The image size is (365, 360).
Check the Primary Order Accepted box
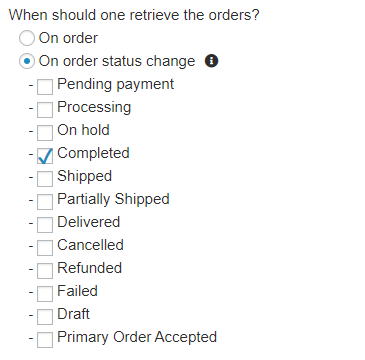tap(45, 340)
